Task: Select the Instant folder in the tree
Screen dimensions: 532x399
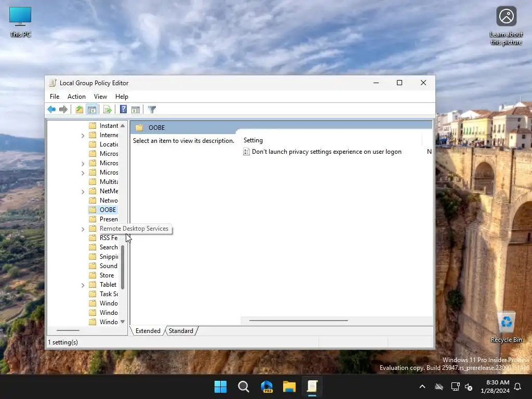Action: point(109,126)
